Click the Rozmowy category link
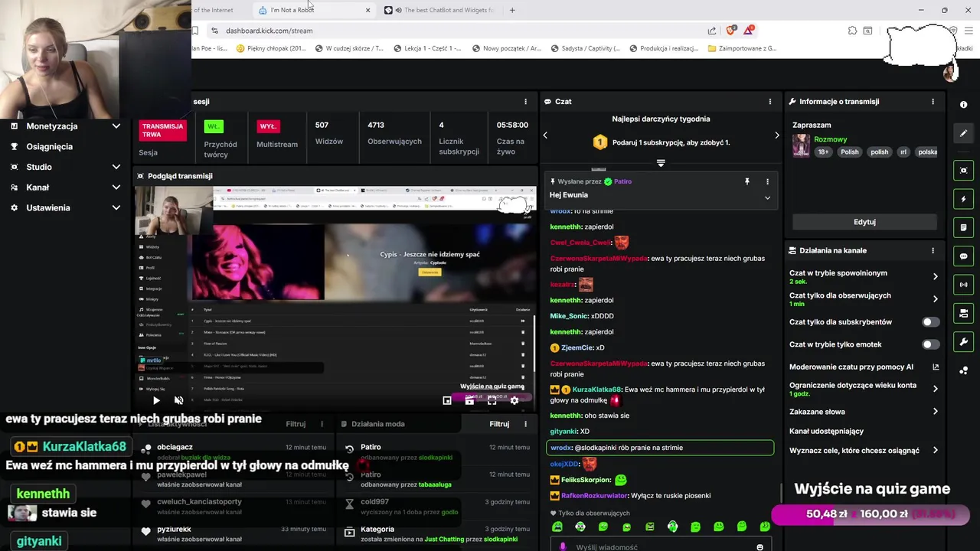 point(831,139)
